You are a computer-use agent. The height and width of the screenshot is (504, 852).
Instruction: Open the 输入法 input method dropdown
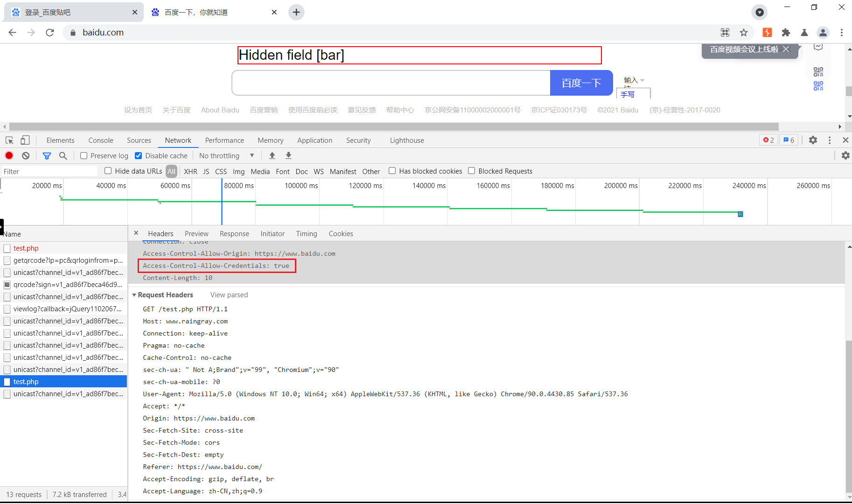[x=634, y=80]
